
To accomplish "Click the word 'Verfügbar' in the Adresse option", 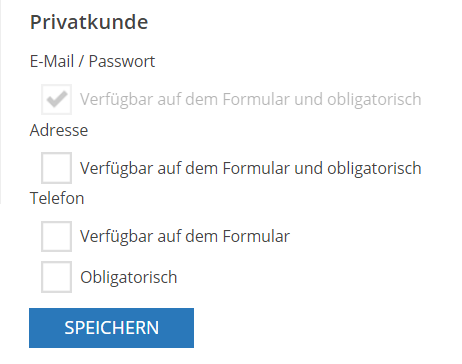I will pos(116,168).
